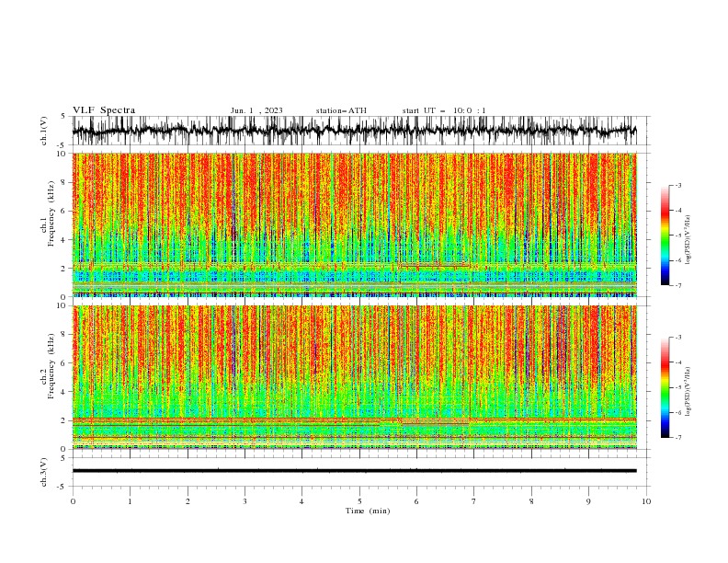Screen dimensions: 728x563
Task: Pick the ch.2 color scale bar
Action: (665, 387)
